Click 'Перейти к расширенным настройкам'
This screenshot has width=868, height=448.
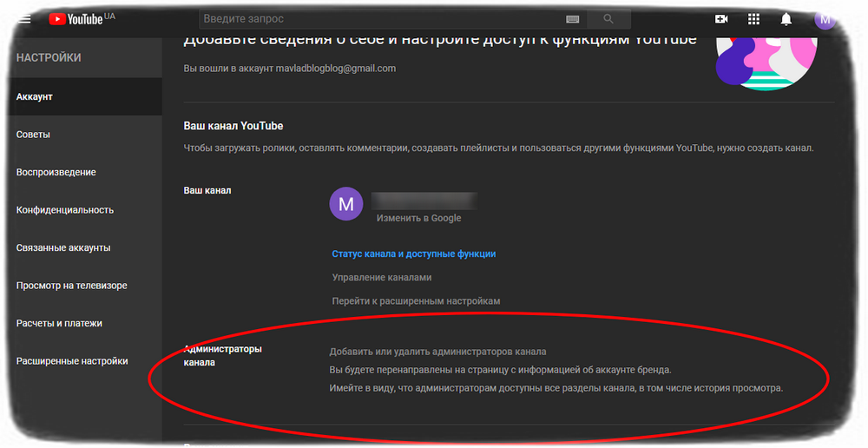coord(416,301)
